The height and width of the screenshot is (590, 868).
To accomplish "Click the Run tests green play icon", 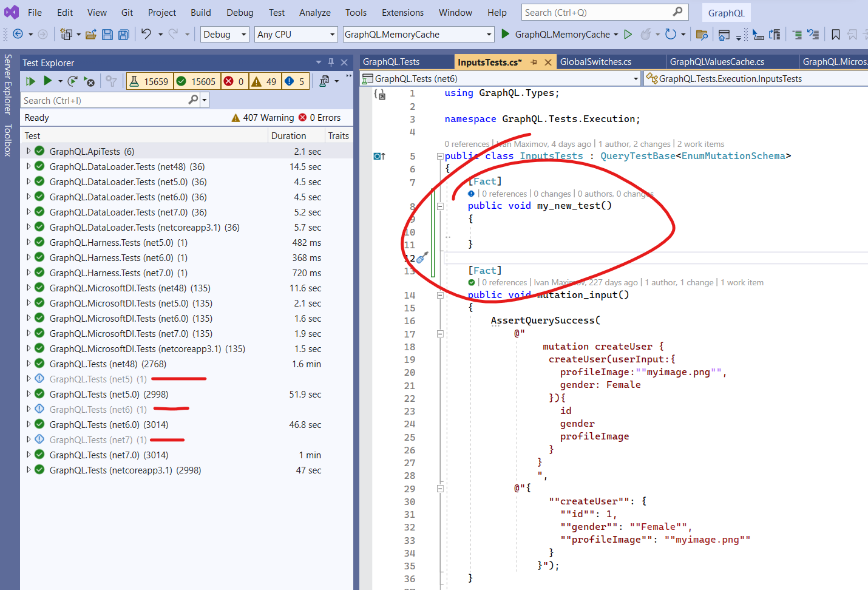I will click(47, 81).
